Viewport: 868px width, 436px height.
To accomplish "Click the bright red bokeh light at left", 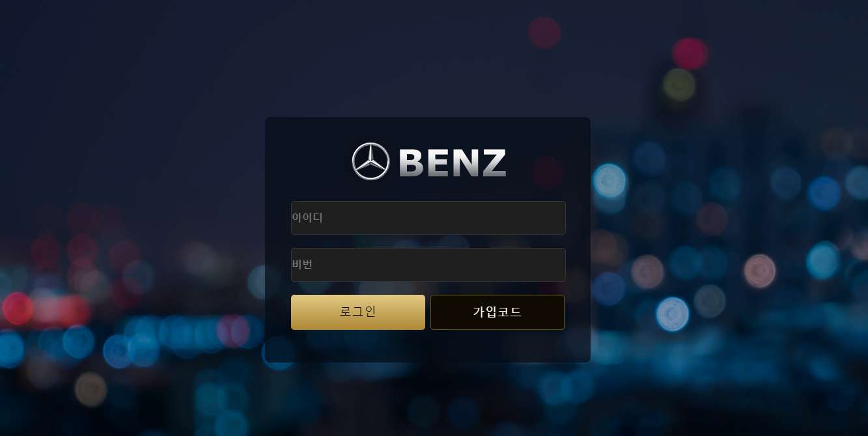I will (18, 308).
